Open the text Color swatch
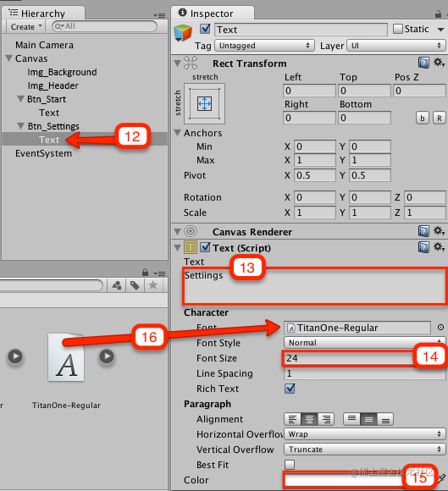Image resolution: width=448 pixels, height=491 pixels. click(x=343, y=480)
